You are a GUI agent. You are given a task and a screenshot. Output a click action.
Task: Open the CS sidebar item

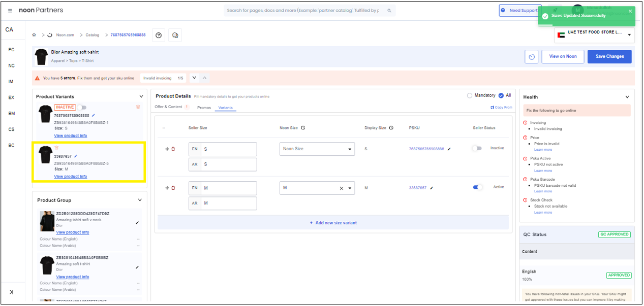pos(12,129)
